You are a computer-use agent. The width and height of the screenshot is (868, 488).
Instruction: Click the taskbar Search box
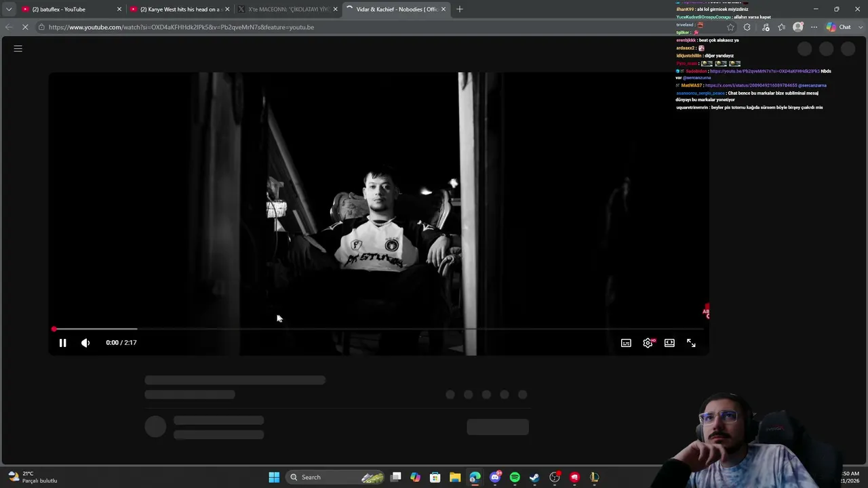pos(334,477)
